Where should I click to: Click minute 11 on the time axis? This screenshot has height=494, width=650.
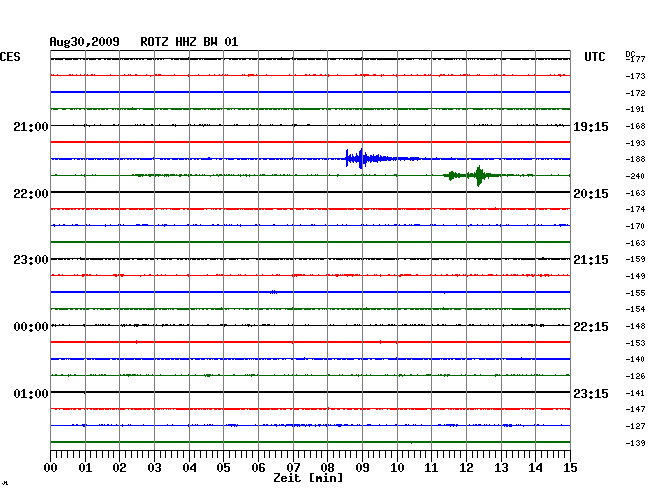(431, 468)
